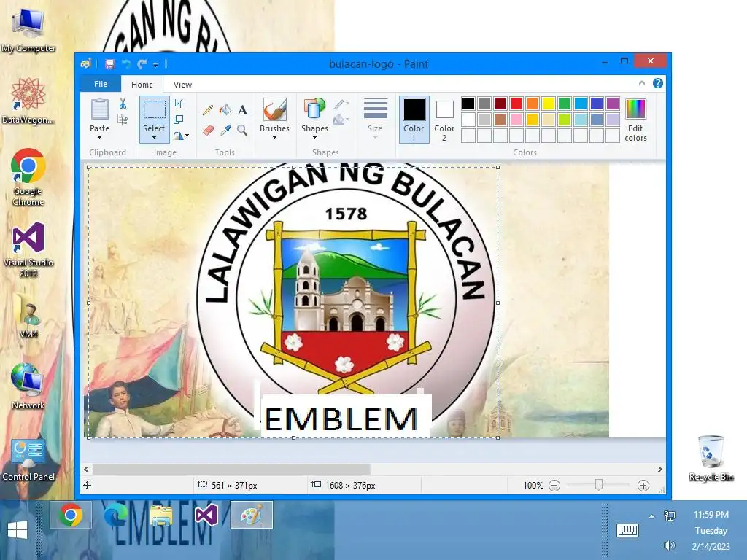Pick the purple color swatch
747x560 pixels.
(613, 104)
